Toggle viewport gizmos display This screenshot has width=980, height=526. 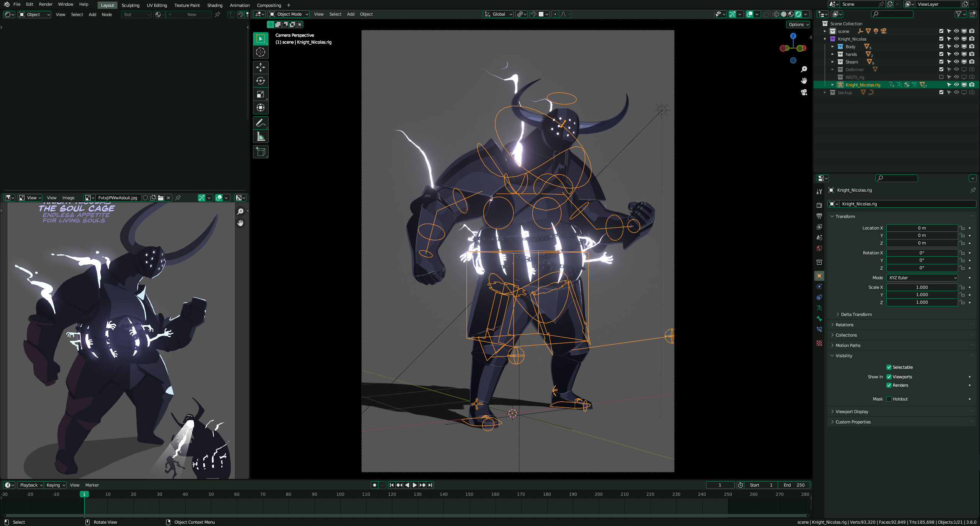[x=732, y=14]
